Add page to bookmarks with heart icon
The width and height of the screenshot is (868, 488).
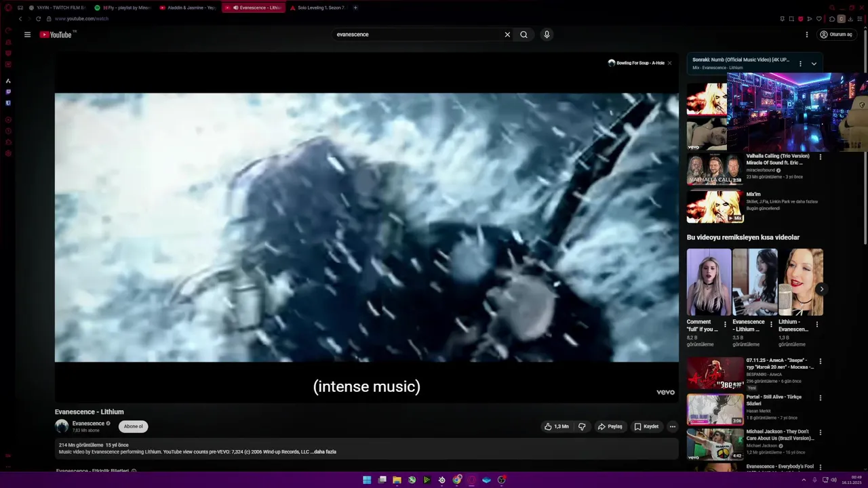click(x=819, y=19)
